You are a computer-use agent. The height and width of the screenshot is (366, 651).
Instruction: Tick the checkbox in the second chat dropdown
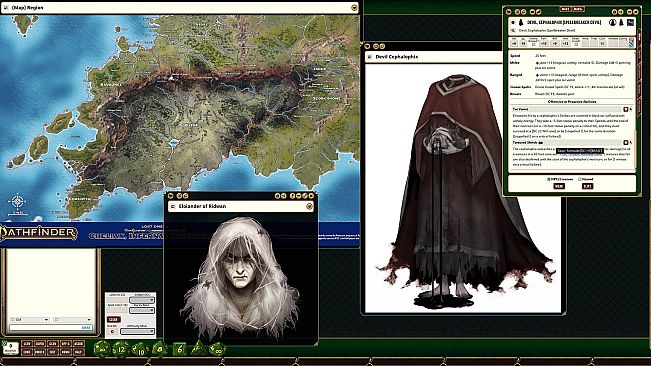coord(56,320)
